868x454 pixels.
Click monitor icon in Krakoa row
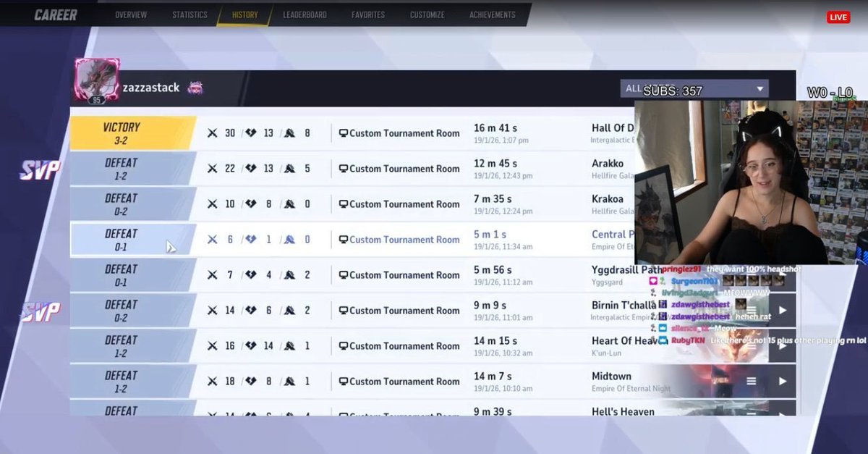(344, 204)
